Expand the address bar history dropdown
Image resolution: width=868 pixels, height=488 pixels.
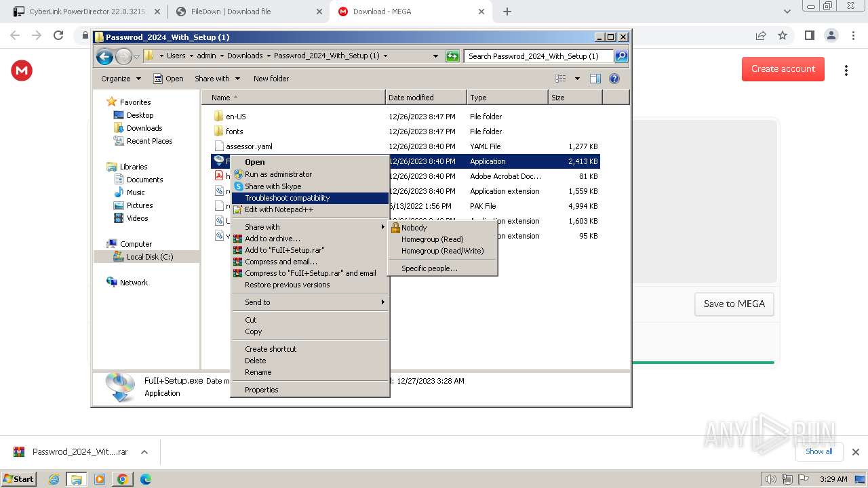(435, 56)
